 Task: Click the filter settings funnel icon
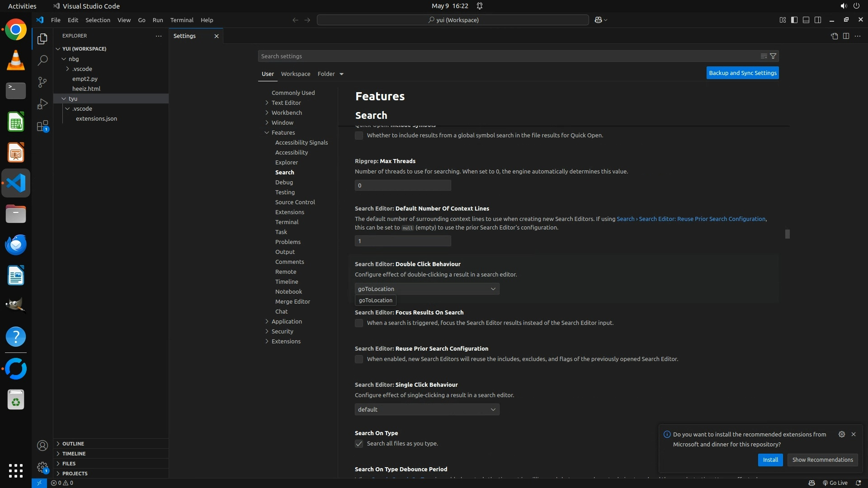773,56
